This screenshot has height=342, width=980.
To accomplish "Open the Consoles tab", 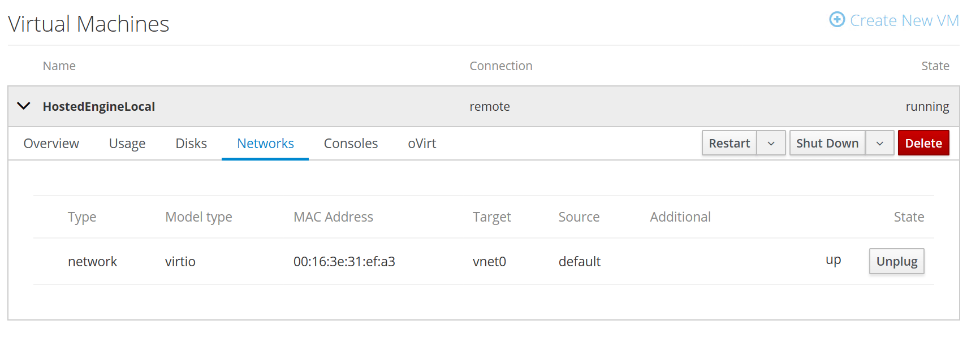I will click(351, 144).
